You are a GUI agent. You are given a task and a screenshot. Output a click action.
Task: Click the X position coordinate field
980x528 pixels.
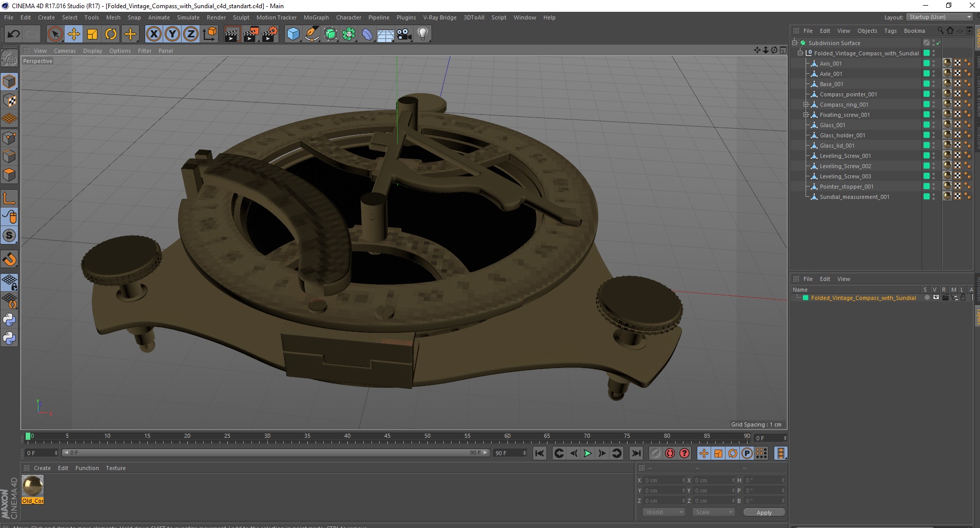pyautogui.click(x=664, y=480)
